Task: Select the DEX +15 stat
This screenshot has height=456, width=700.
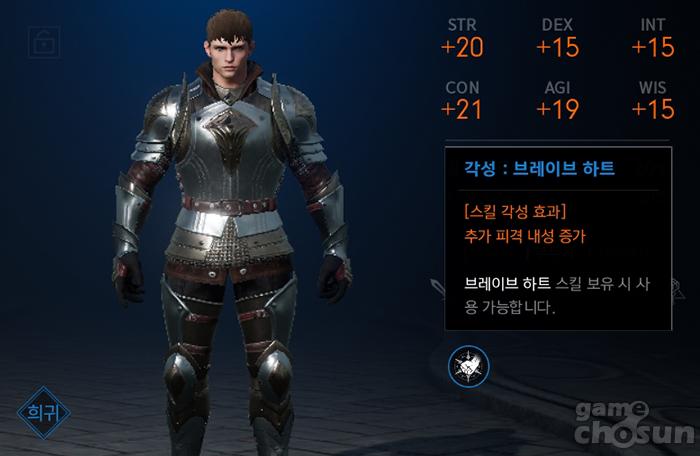Action: [558, 38]
